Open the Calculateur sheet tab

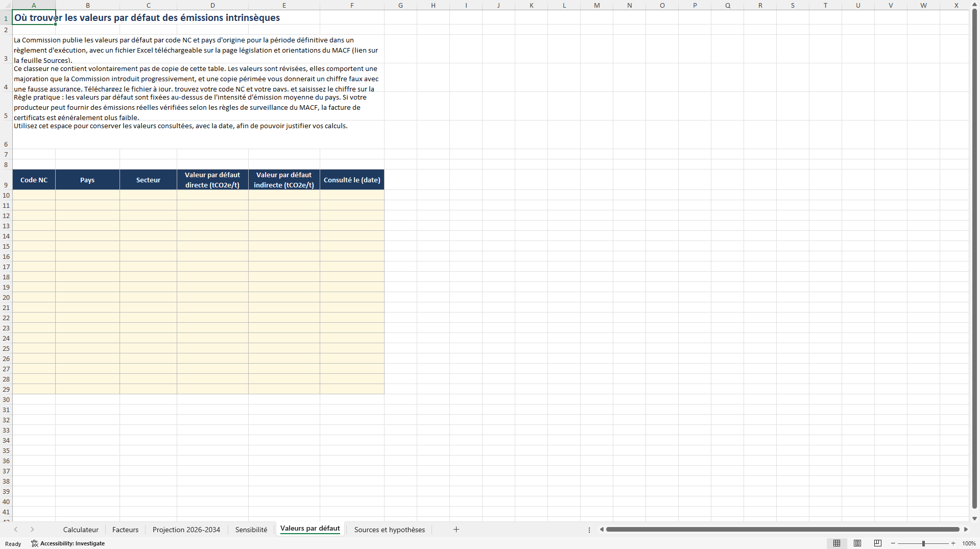81,530
